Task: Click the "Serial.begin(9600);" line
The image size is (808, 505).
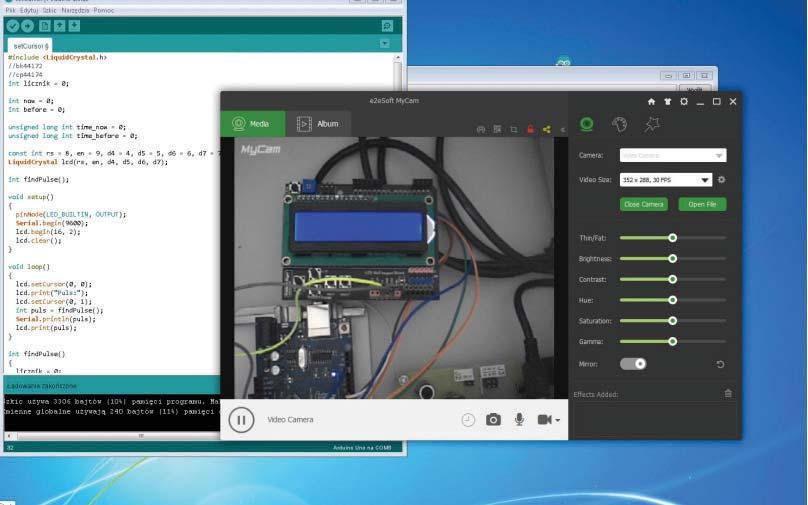Action: pyautogui.click(x=52, y=223)
